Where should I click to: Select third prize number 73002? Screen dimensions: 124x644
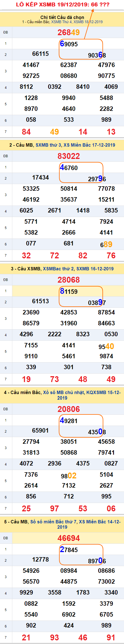click(106, 582)
